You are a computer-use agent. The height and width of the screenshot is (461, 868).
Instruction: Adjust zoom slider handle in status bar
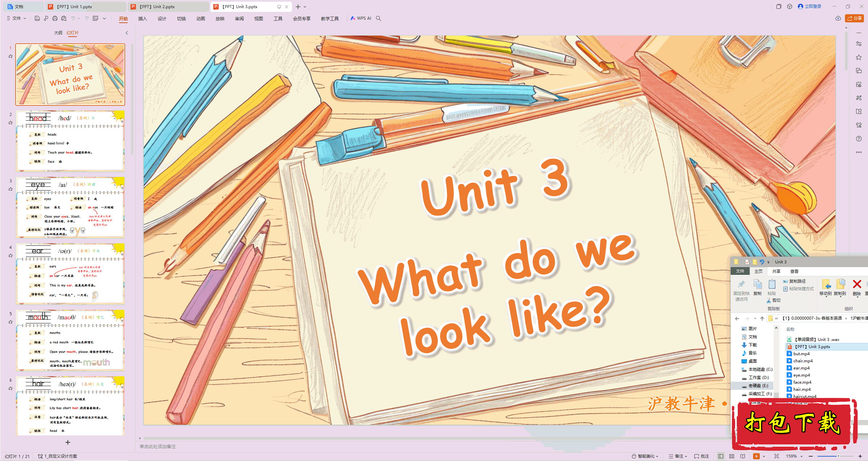839,456
